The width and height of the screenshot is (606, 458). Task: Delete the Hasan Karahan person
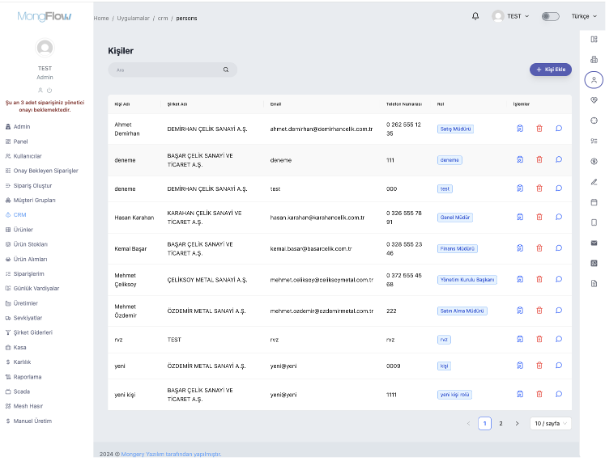click(539, 217)
